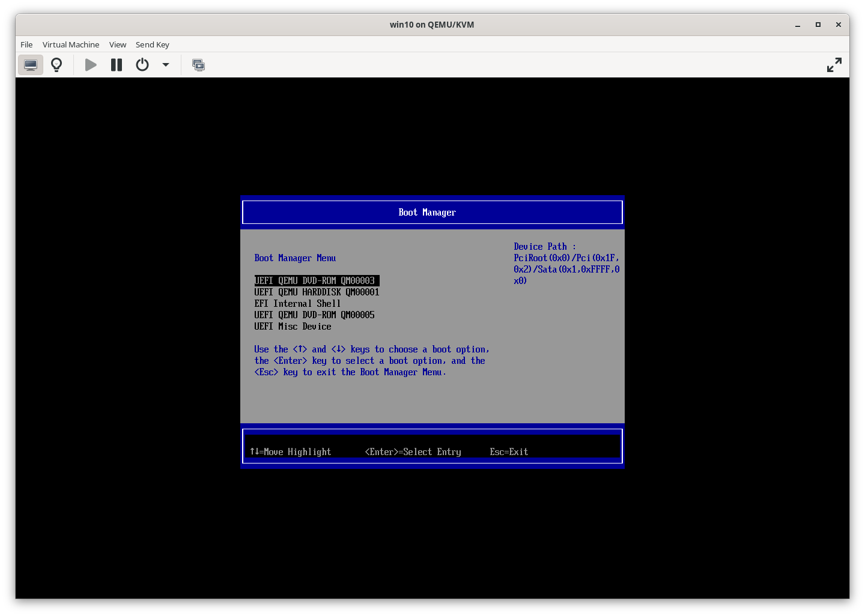Close the win10 QEMU/KVM window
The image size is (865, 616).
click(x=838, y=25)
